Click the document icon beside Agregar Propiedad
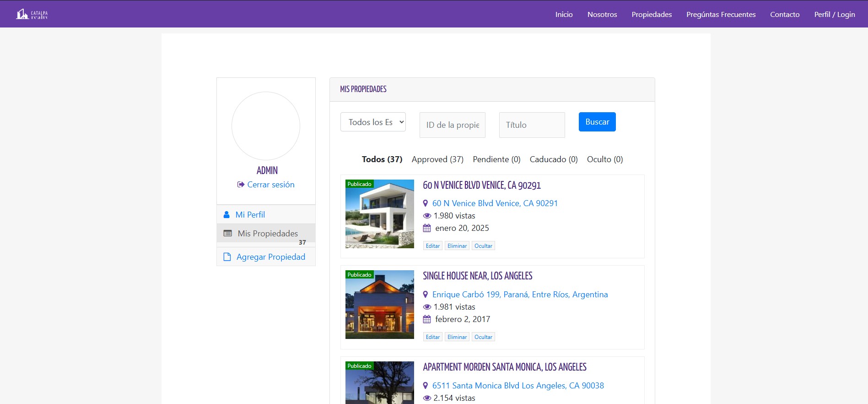Image resolution: width=868 pixels, height=404 pixels. point(227,257)
